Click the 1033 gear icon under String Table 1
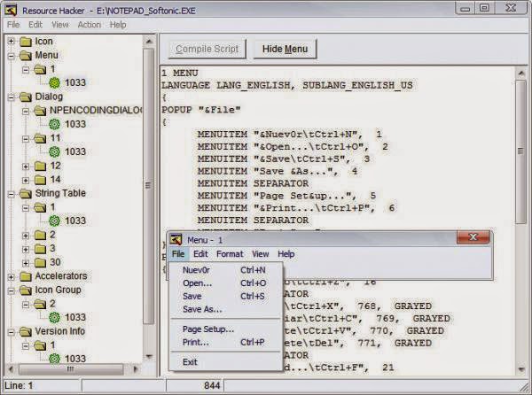This screenshot has width=532, height=395. 54,221
